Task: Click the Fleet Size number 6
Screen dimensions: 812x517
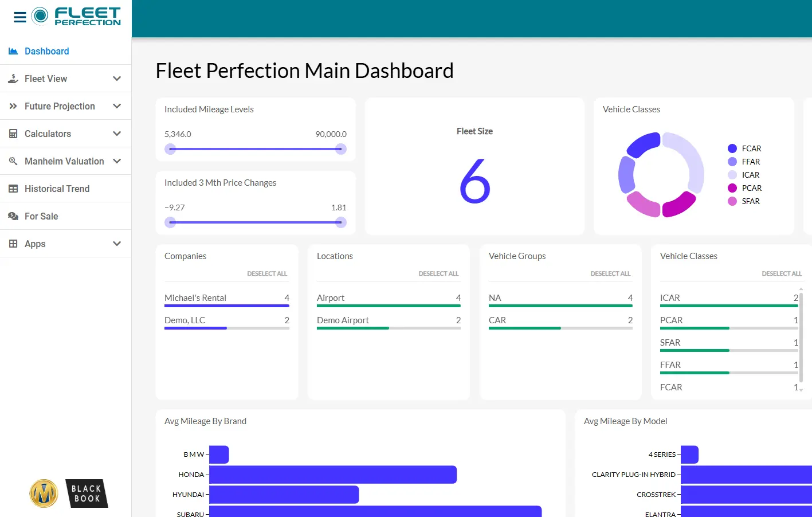Action: point(475,181)
